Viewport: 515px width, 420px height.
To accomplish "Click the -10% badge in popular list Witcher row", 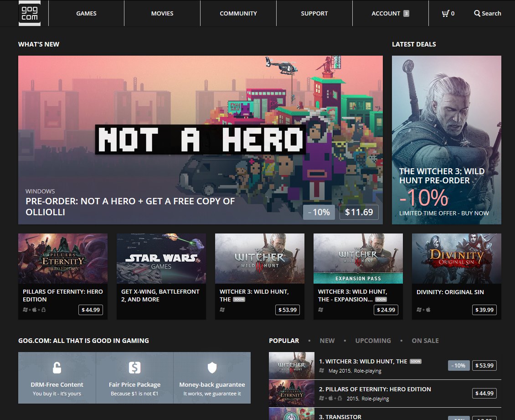I will 458,365.
